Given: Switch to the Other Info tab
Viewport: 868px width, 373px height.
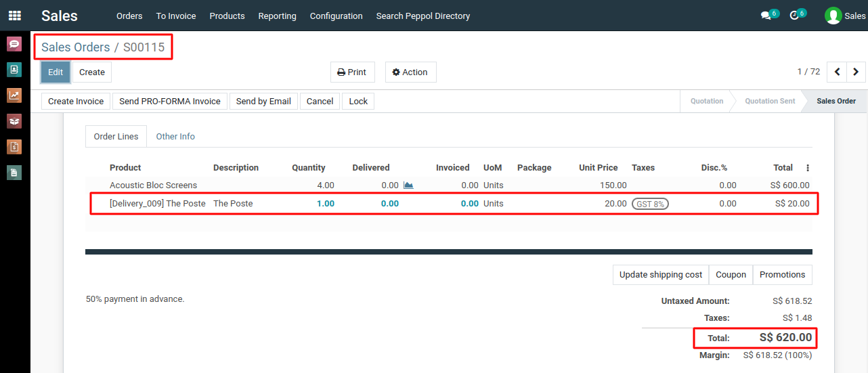Looking at the screenshot, I should 175,136.
